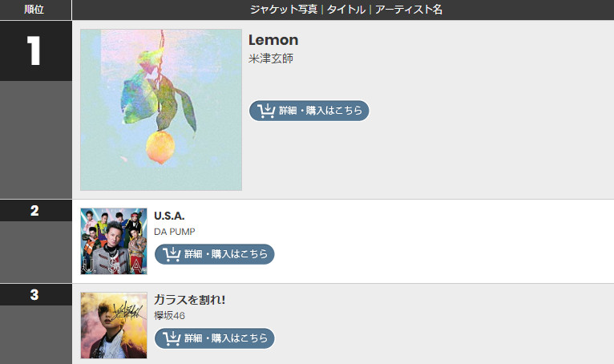Click the Lemon jacket cover image
The height and width of the screenshot is (364, 614).
(x=161, y=110)
